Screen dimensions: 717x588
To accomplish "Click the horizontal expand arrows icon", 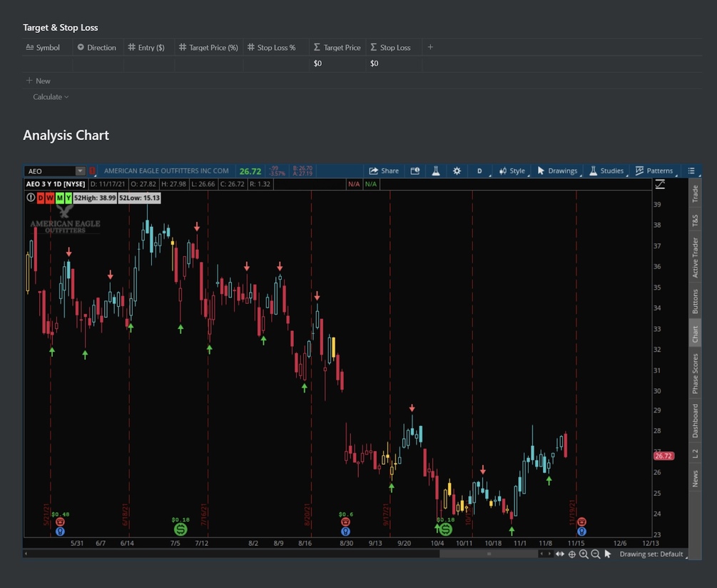I will (x=560, y=554).
